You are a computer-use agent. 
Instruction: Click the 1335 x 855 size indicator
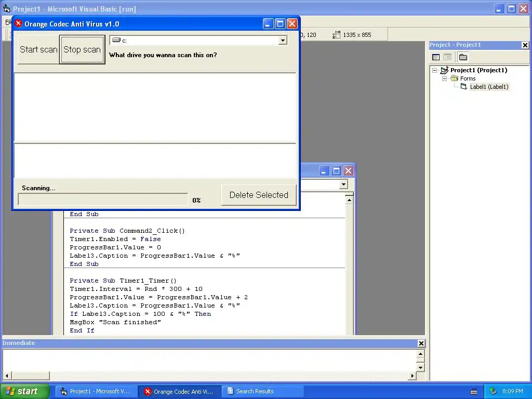(357, 35)
